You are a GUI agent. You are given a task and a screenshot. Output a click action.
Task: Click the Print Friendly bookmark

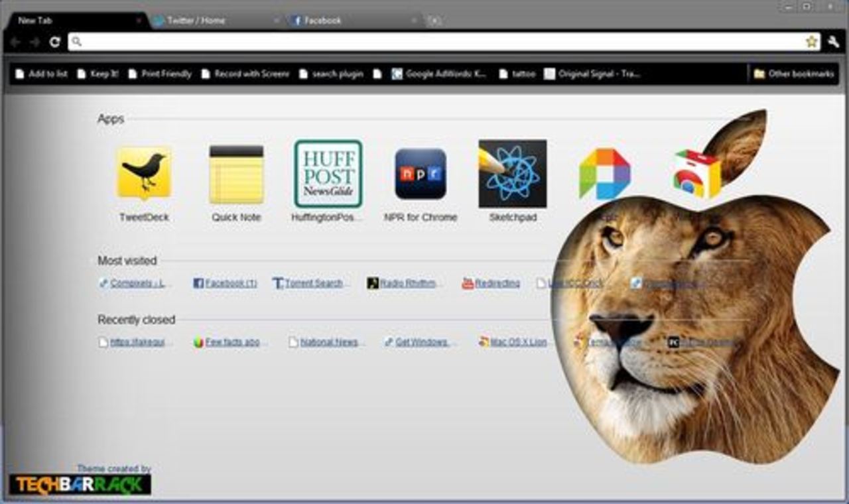(160, 74)
